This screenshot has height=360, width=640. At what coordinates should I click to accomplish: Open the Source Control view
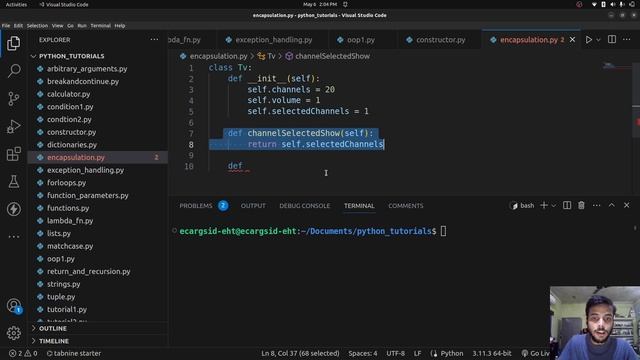[x=13, y=99]
